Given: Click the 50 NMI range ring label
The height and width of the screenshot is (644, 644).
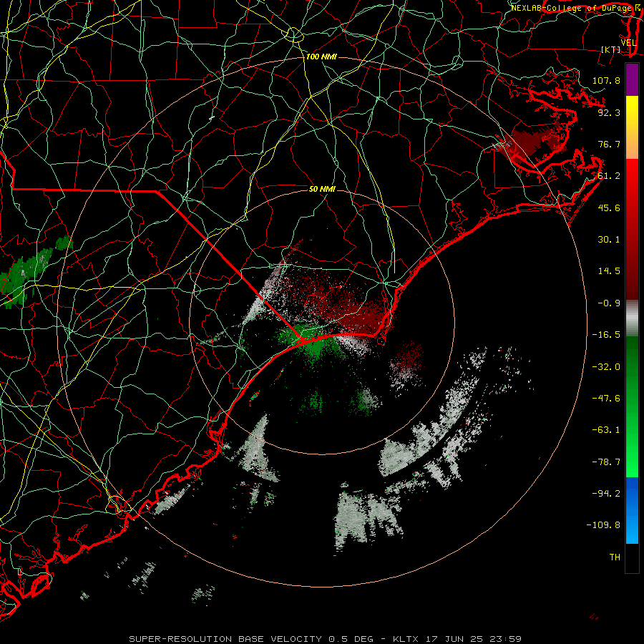Looking at the screenshot, I should click(322, 189).
